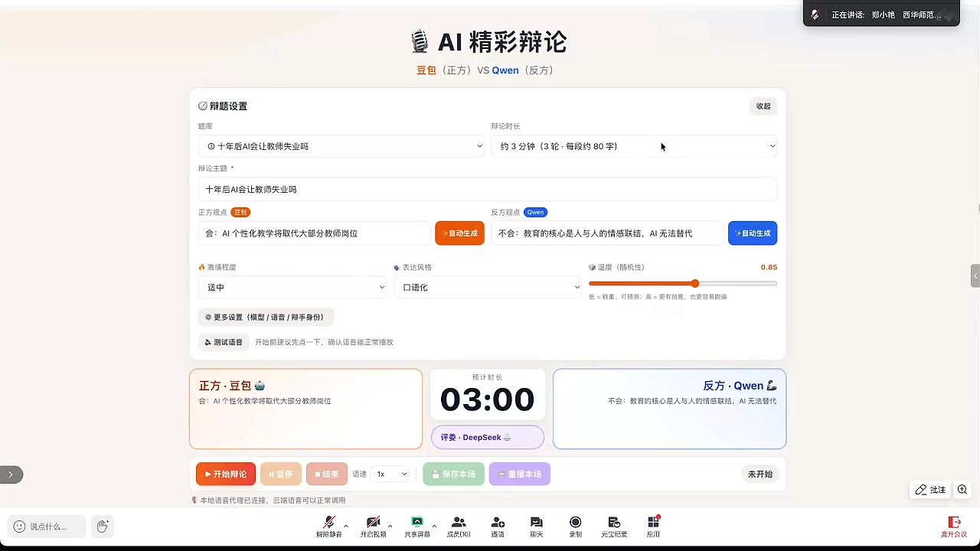Screen dimensions: 980x551
Task: Click the microphone icon in the speaking indicator
Action: pyautogui.click(x=815, y=15)
